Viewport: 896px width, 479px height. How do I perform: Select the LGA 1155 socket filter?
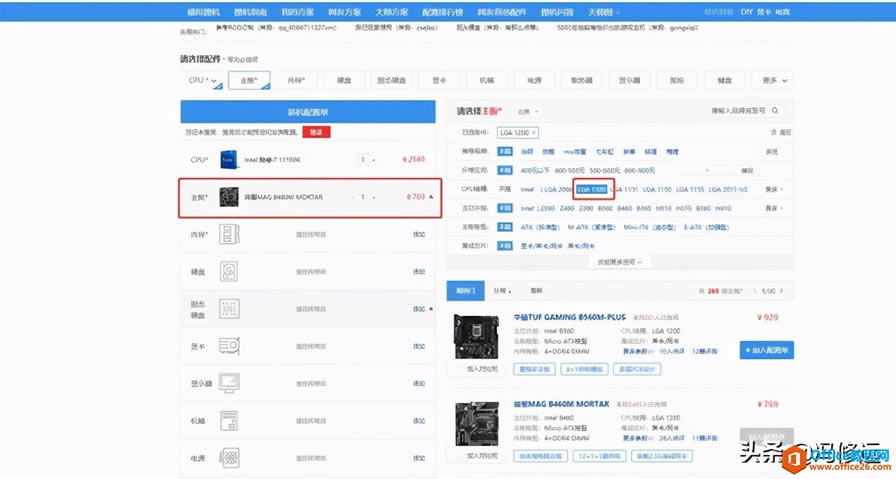[x=690, y=189]
